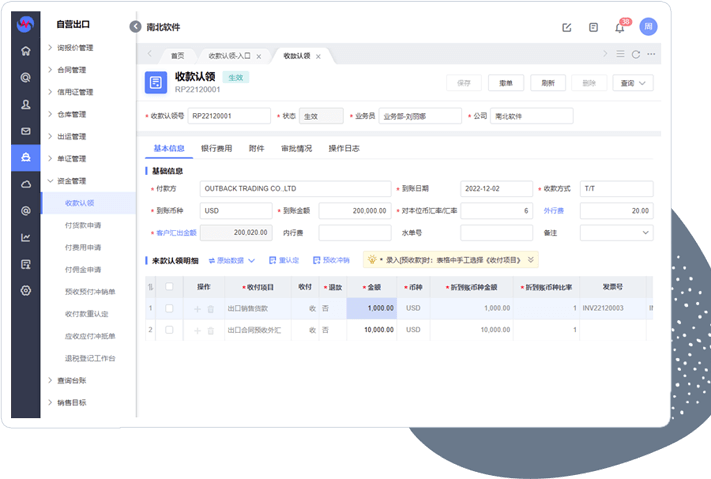
Task: Open the notification bell with badge 38
Action: pyautogui.click(x=620, y=27)
